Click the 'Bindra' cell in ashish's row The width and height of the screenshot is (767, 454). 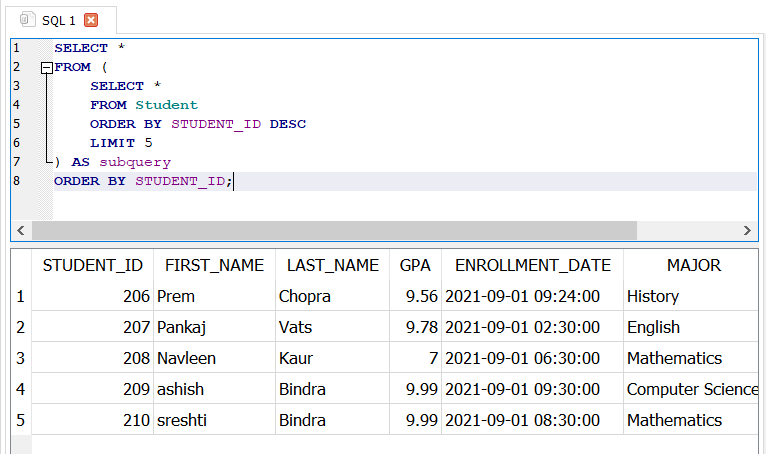(x=333, y=389)
